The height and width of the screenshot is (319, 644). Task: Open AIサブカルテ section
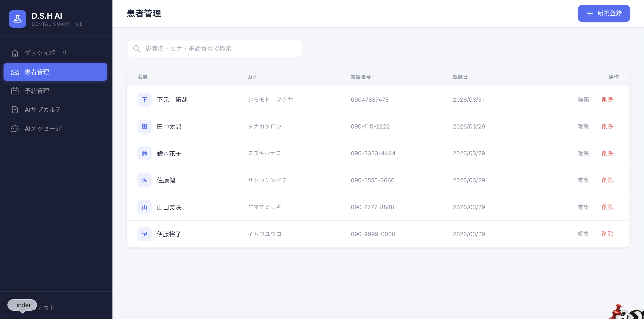coord(55,110)
